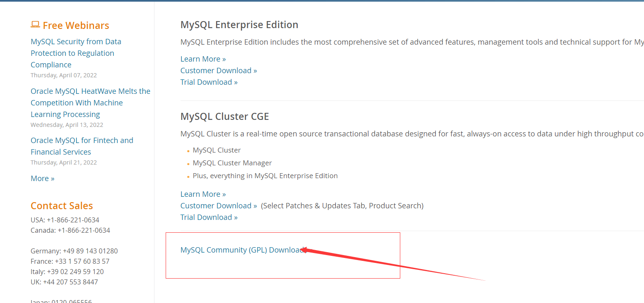This screenshot has width=644, height=303.
Task: Click the More » link under webinars
Action: [43, 178]
